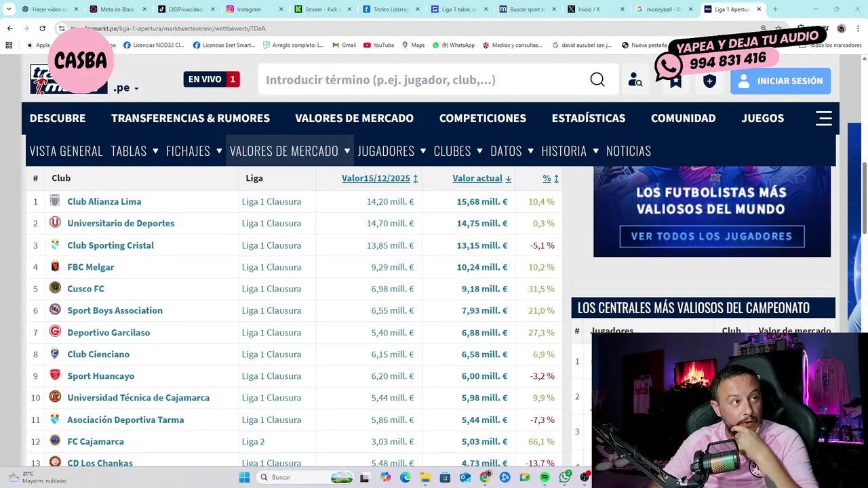
Task: Open the hamburger menu icon
Action: [823, 118]
